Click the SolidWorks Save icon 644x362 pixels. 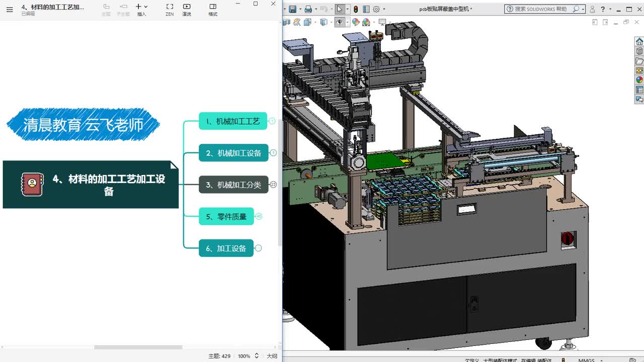pyautogui.click(x=292, y=9)
